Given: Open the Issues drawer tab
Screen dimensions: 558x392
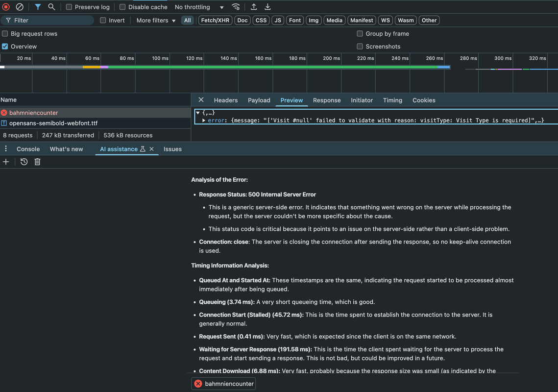Looking at the screenshot, I should tap(172, 149).
